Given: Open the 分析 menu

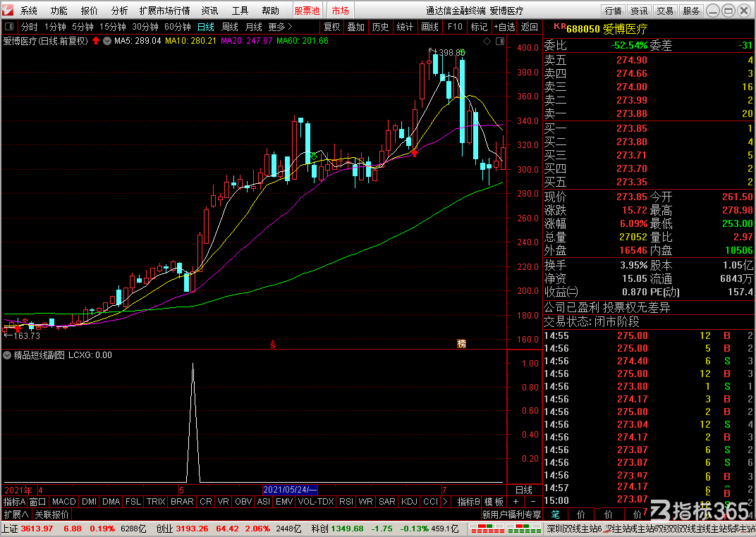Looking at the screenshot, I should point(120,11).
